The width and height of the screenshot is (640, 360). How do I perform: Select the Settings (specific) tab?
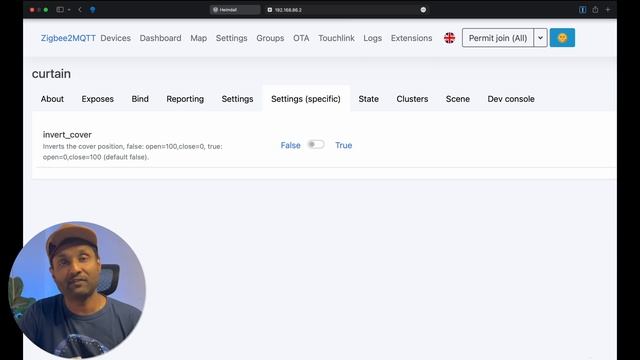click(x=306, y=99)
